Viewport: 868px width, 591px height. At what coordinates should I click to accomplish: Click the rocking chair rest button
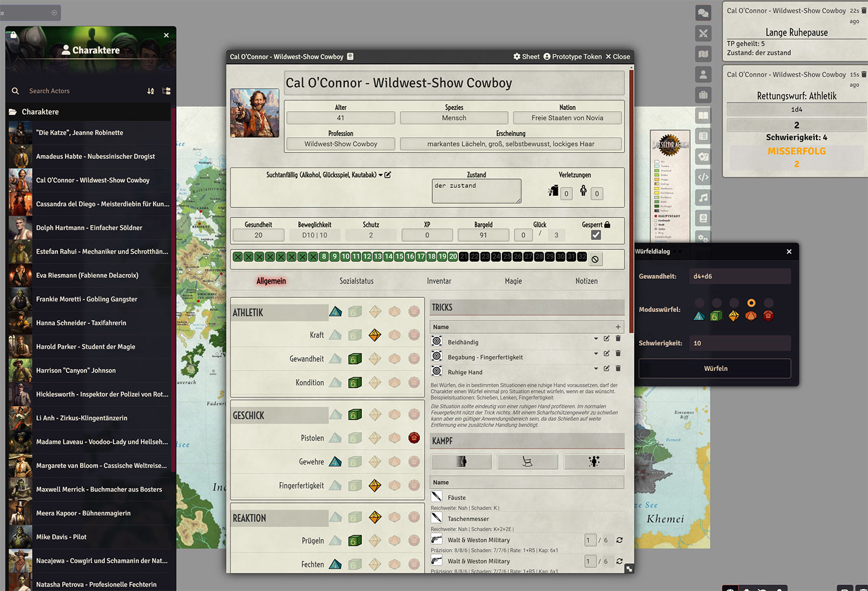(527, 462)
